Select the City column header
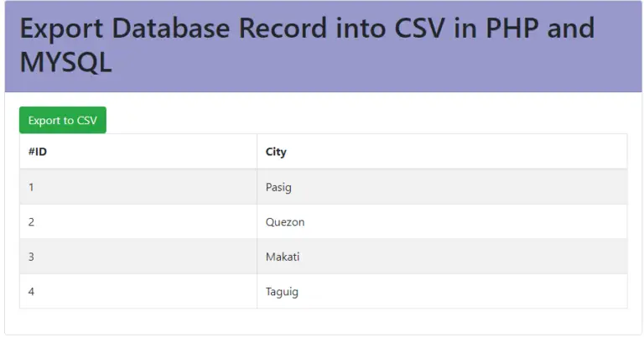This screenshot has height=338, width=644. (x=443, y=152)
